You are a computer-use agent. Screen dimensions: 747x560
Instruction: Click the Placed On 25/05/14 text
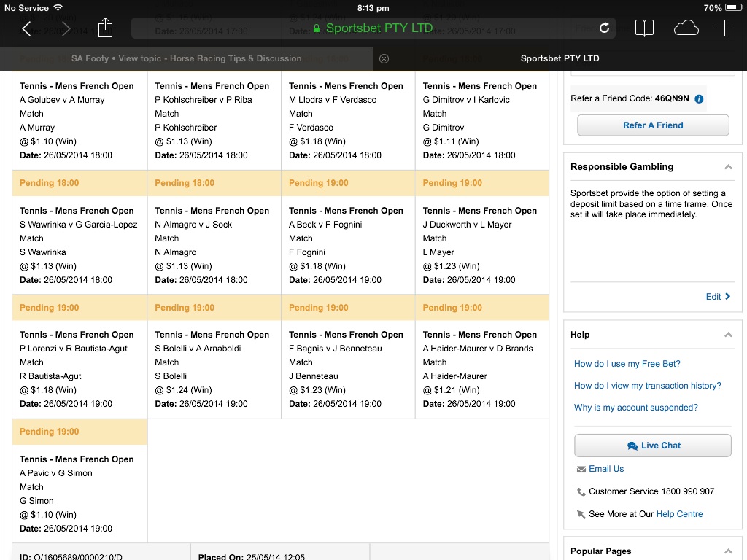252,556
